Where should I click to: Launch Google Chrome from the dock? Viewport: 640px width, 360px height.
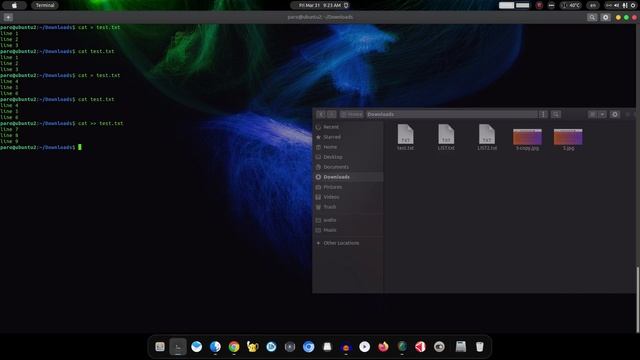[234, 347]
